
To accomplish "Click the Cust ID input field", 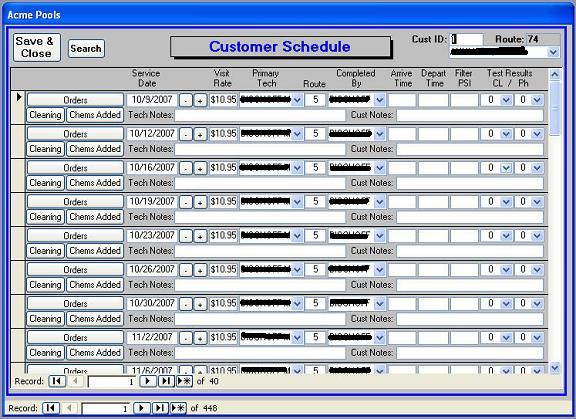I will pos(467,39).
